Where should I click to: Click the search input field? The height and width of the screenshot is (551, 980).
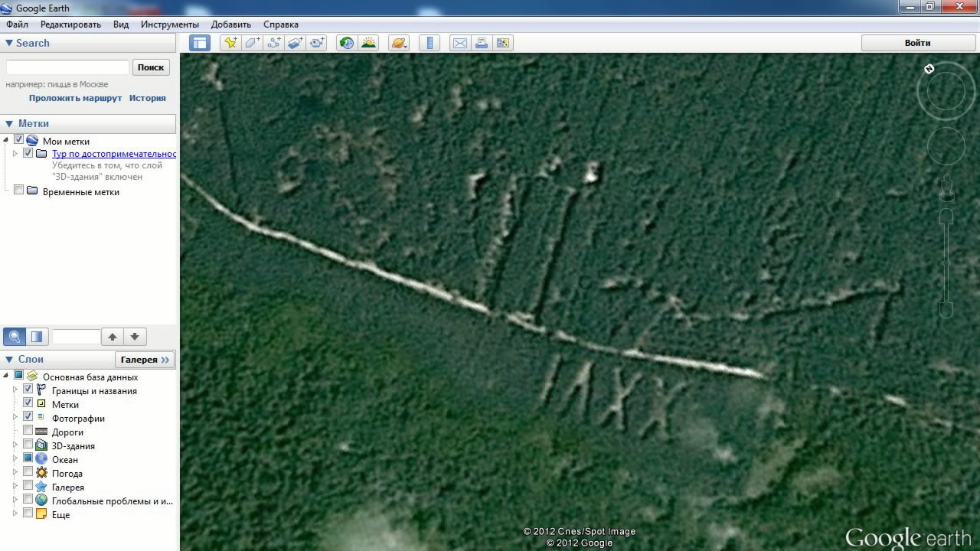pyautogui.click(x=67, y=67)
